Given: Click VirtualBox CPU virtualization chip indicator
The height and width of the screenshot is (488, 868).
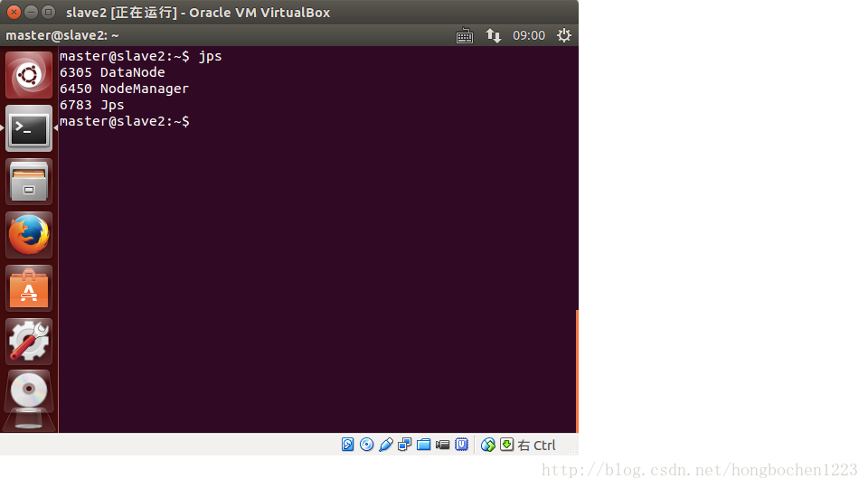Looking at the screenshot, I should pos(461,445).
